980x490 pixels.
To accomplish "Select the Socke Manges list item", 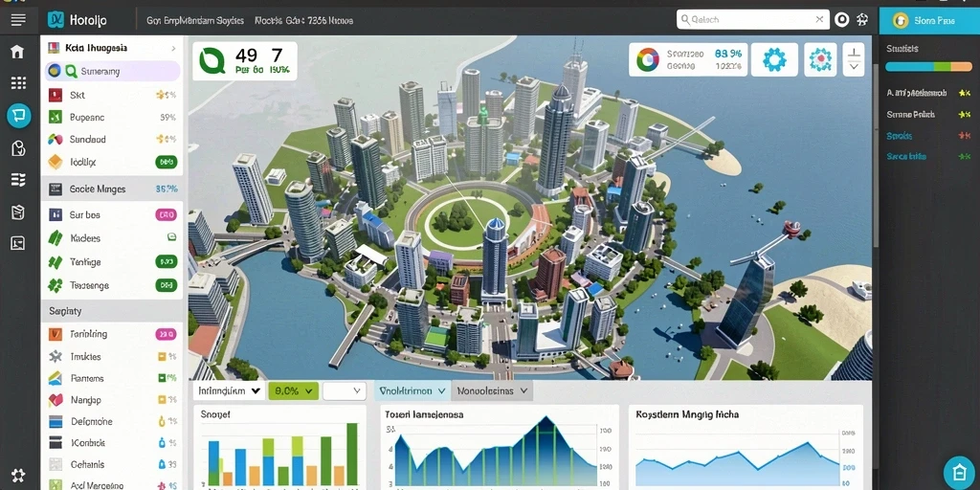I will [112, 189].
